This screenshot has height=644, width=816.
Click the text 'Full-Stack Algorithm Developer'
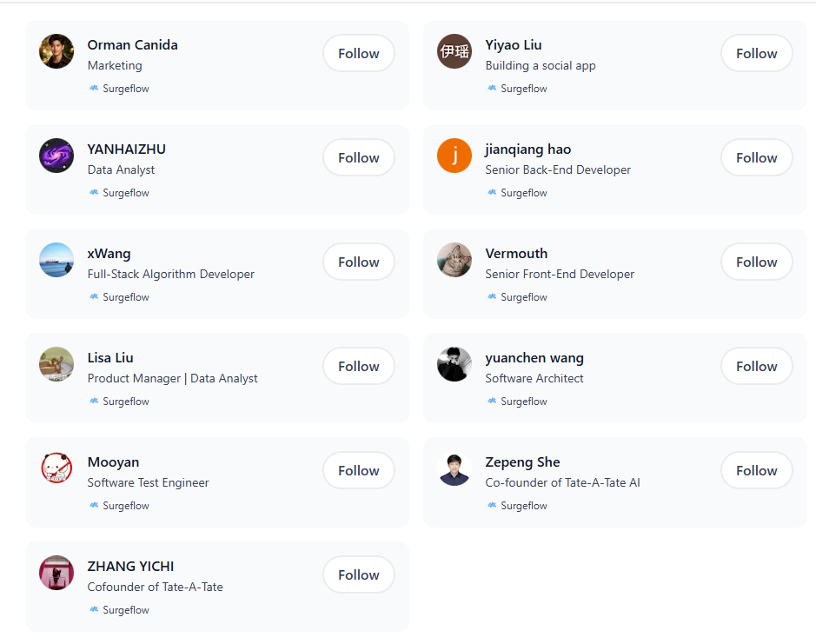pyautogui.click(x=170, y=274)
